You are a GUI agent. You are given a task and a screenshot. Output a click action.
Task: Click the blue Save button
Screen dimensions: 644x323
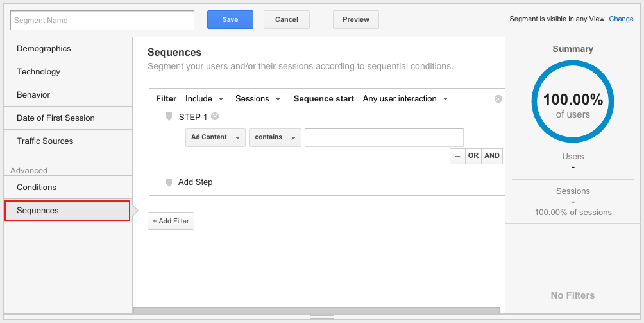pos(230,20)
